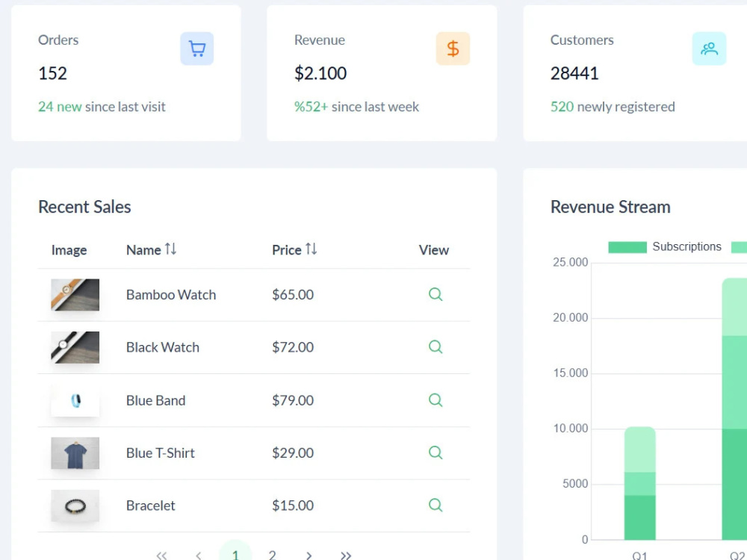Image resolution: width=747 pixels, height=560 pixels.
Task: Click the Customers card title
Action: 582,40
